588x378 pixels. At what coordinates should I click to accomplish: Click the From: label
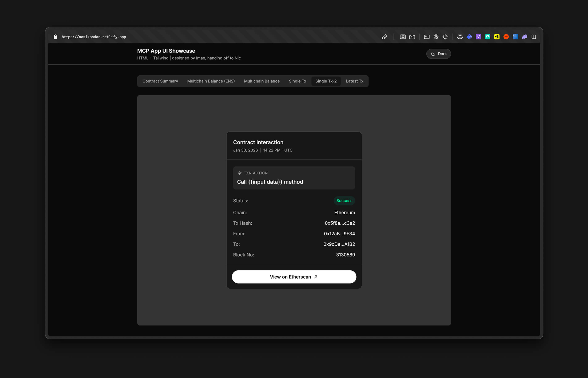point(239,234)
